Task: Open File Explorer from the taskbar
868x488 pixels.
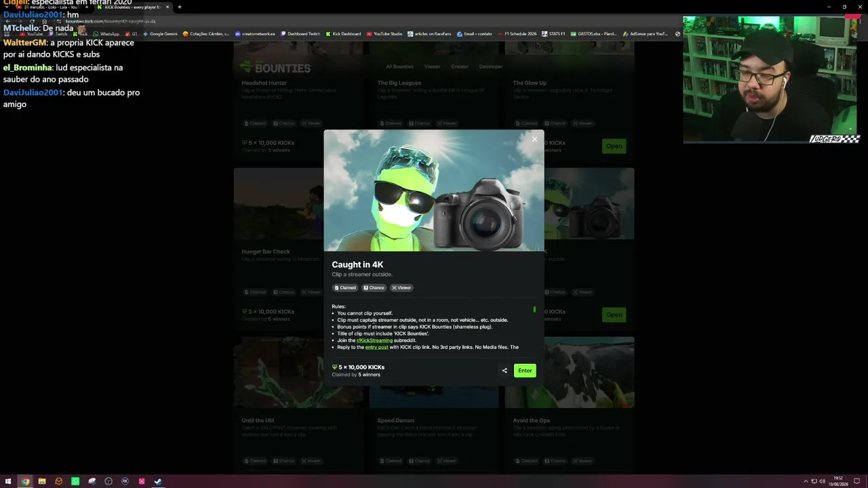Action: (42, 481)
